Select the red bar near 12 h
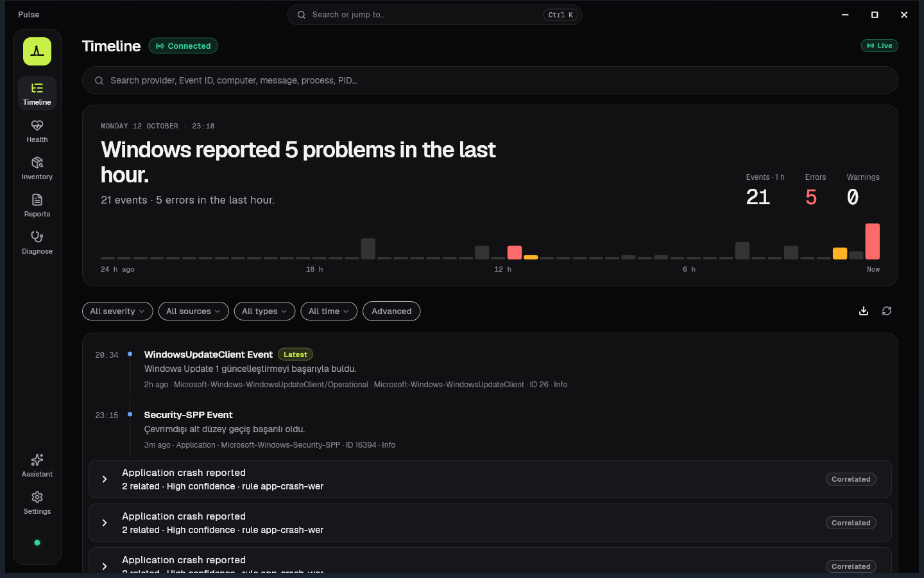Viewport: 924px width, 578px height. (515, 252)
